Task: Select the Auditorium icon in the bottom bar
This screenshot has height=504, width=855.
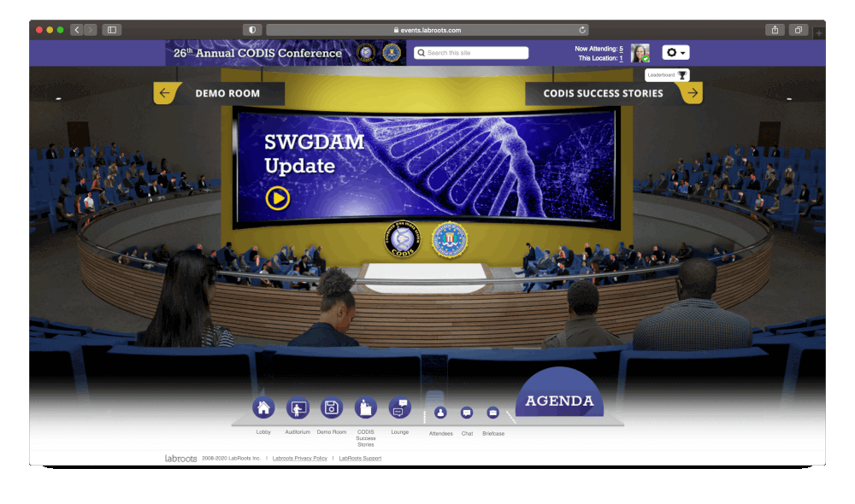Action: (x=298, y=408)
